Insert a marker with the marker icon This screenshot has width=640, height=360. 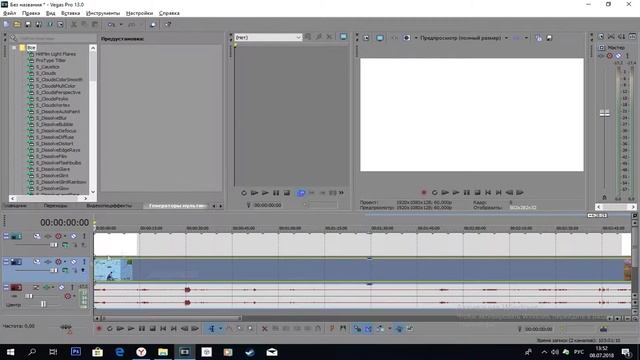332,329
